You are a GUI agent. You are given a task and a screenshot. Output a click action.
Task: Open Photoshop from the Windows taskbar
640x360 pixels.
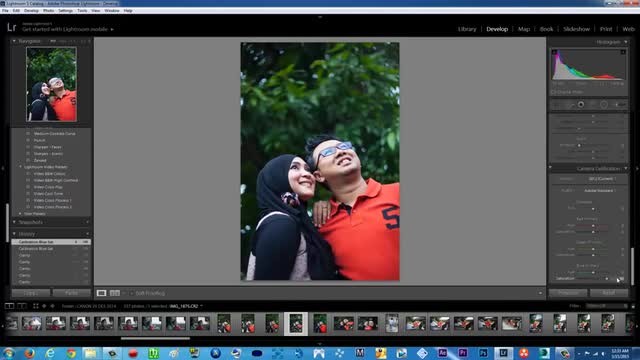click(x=483, y=353)
